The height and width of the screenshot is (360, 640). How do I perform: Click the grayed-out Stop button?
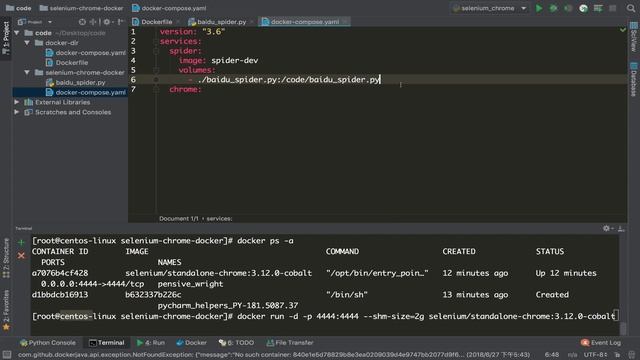point(613,8)
